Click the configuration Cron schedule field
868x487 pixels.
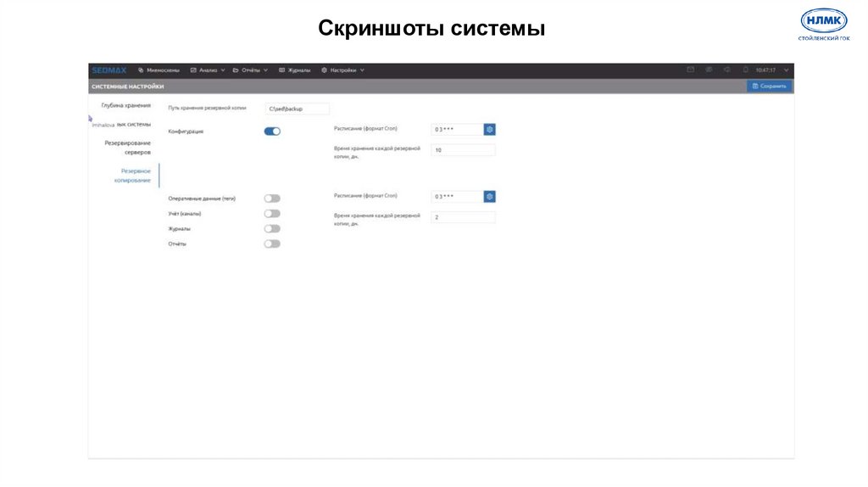457,129
